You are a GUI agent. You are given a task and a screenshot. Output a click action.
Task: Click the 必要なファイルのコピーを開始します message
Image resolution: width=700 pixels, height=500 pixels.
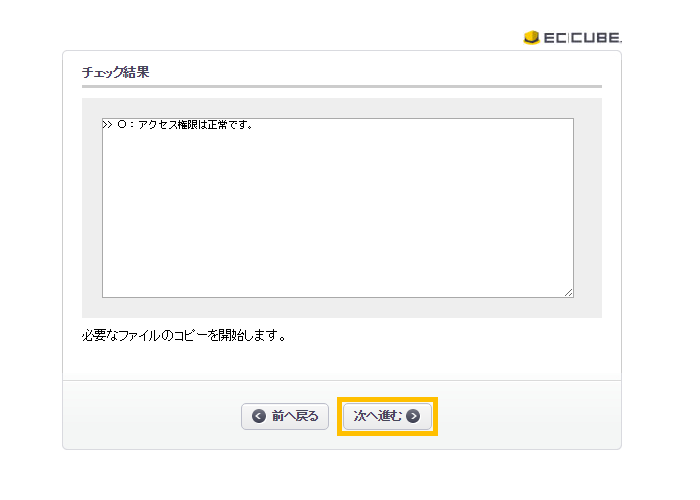point(184,335)
